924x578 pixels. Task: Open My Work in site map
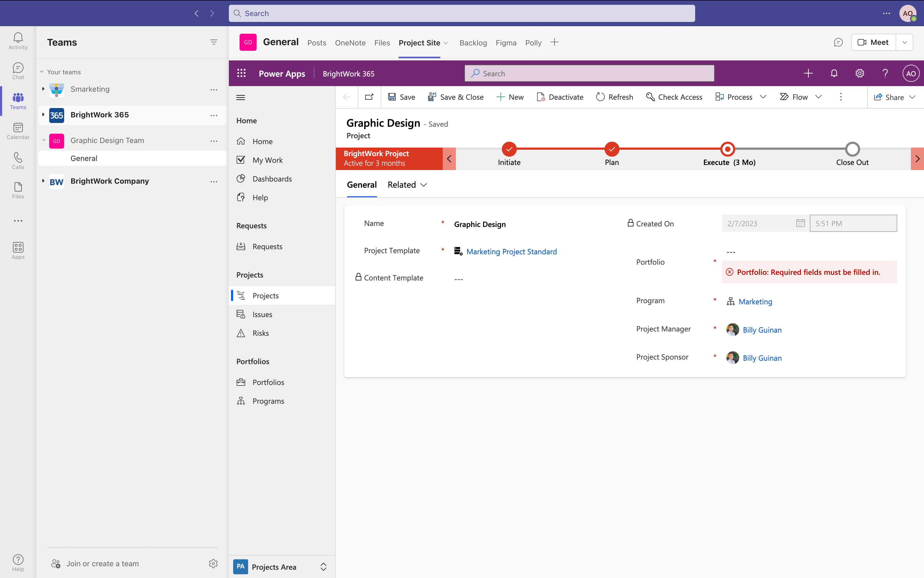[282, 160]
